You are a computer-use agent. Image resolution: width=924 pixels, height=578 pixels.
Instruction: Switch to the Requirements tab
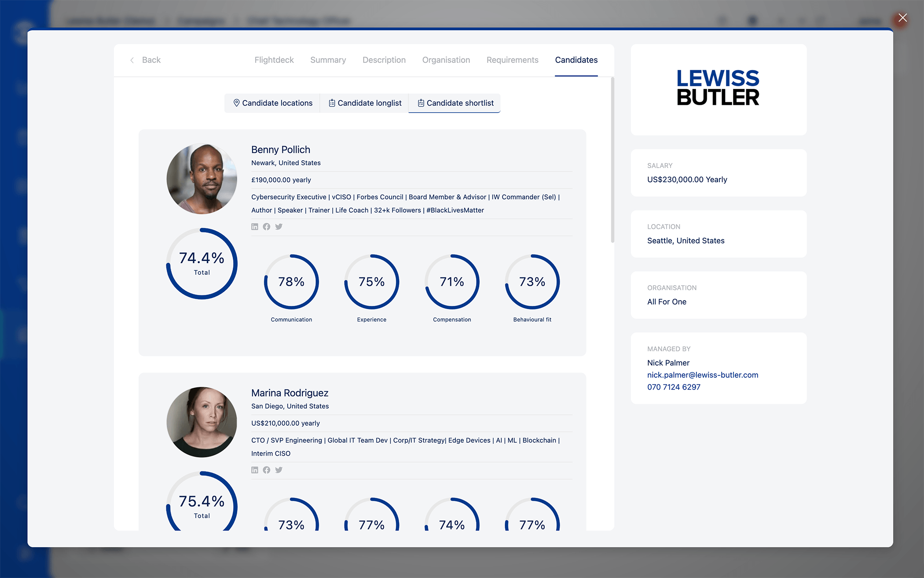[x=512, y=60]
